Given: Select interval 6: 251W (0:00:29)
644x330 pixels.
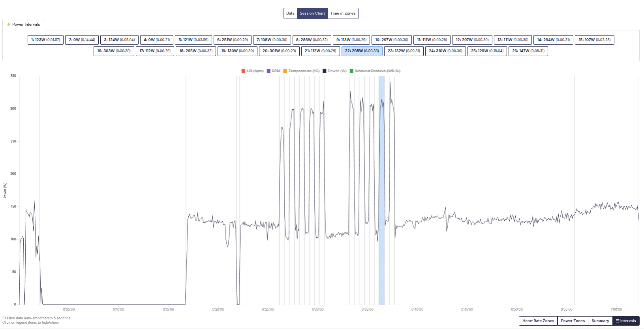Looking at the screenshot, I should [232, 40].
